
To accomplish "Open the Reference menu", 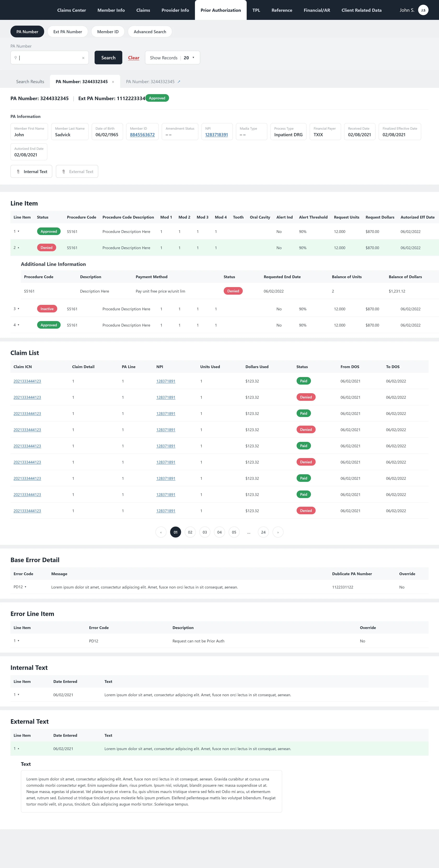I will (x=282, y=10).
